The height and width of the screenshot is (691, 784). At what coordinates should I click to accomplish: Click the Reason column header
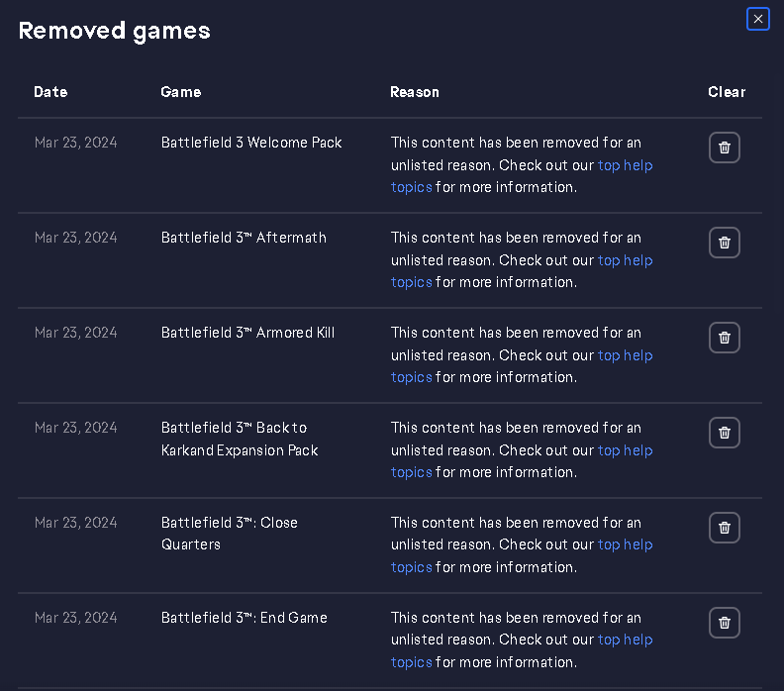414,92
